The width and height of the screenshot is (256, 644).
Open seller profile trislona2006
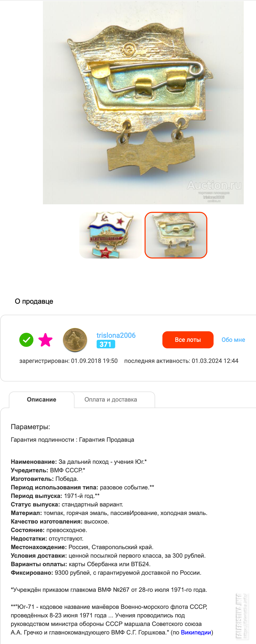(x=116, y=335)
